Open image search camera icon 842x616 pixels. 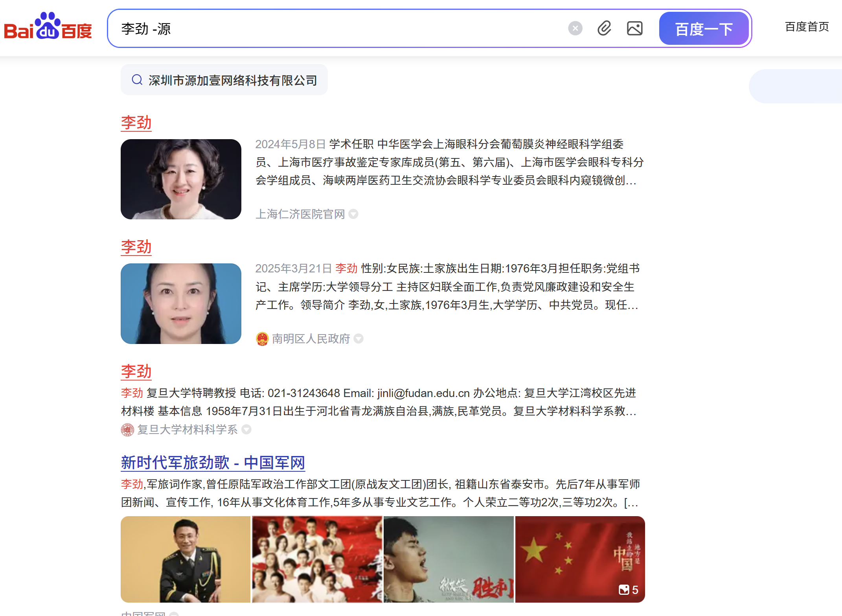(634, 28)
